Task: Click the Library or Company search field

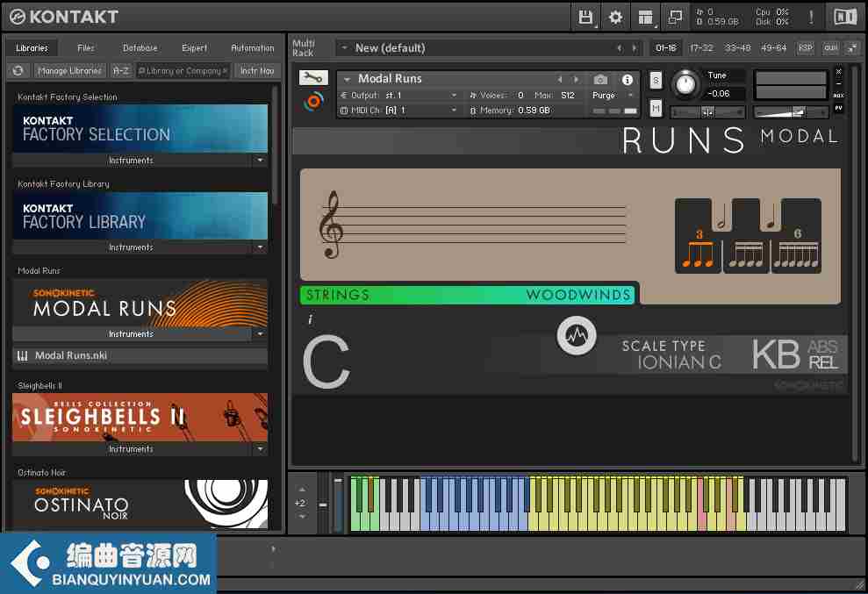Action: pyautogui.click(x=183, y=71)
